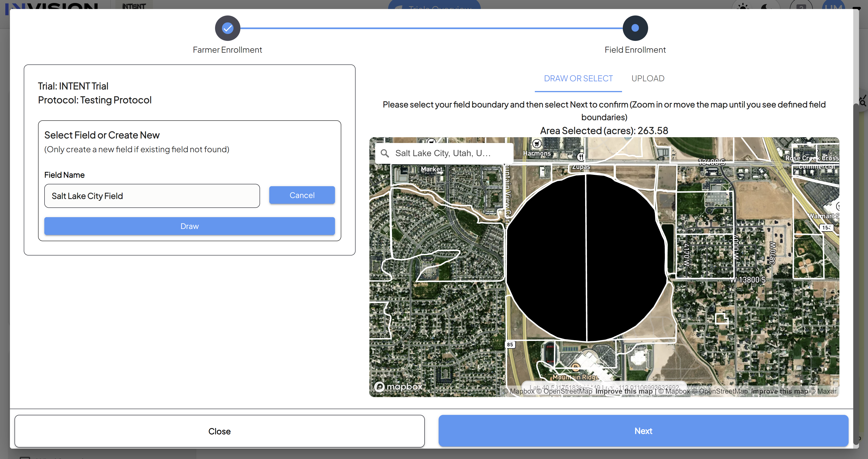868x459 pixels.
Task: Click the Farmer Enrollment checkmark step icon
Action: [227, 28]
